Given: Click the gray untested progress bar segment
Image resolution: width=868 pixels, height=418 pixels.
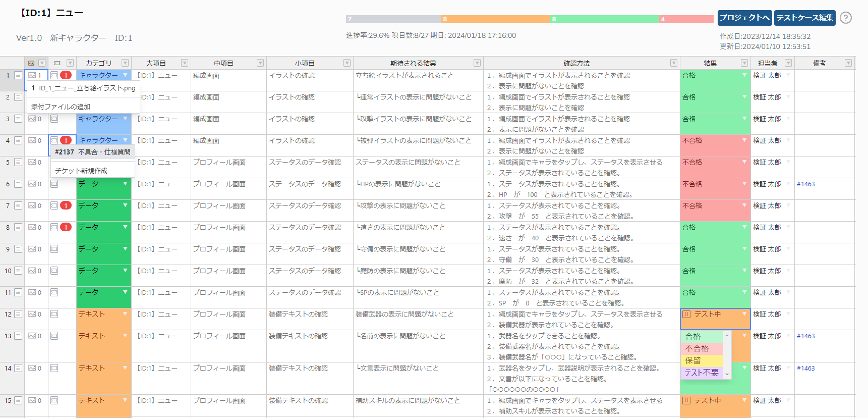Looking at the screenshot, I should coord(393,19).
